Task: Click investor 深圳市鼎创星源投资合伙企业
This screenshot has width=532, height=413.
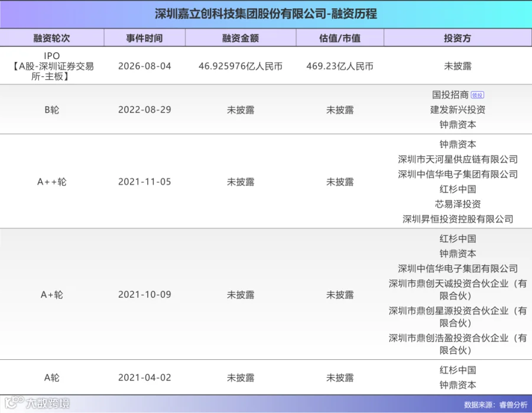Action: (x=458, y=317)
